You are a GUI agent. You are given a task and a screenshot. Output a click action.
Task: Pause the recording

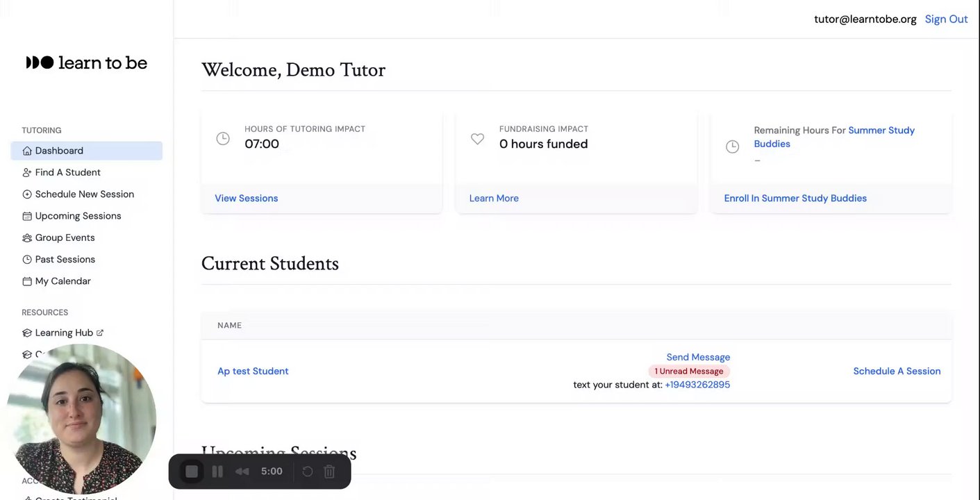click(x=217, y=472)
